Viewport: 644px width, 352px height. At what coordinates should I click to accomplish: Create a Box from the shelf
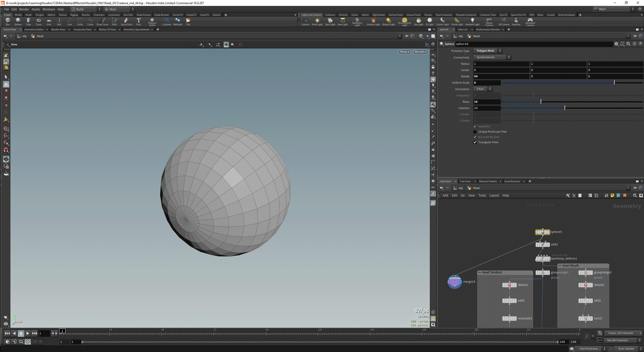[8, 22]
